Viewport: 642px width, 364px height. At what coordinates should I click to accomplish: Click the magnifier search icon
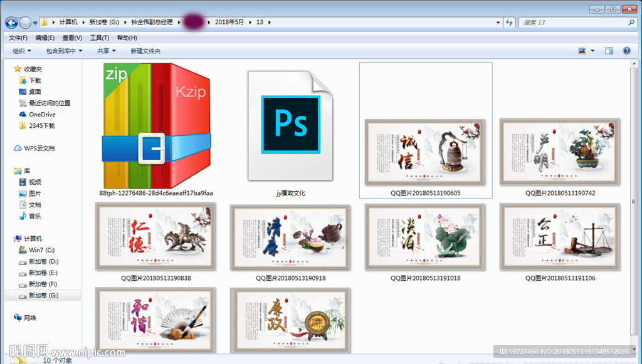(x=631, y=23)
